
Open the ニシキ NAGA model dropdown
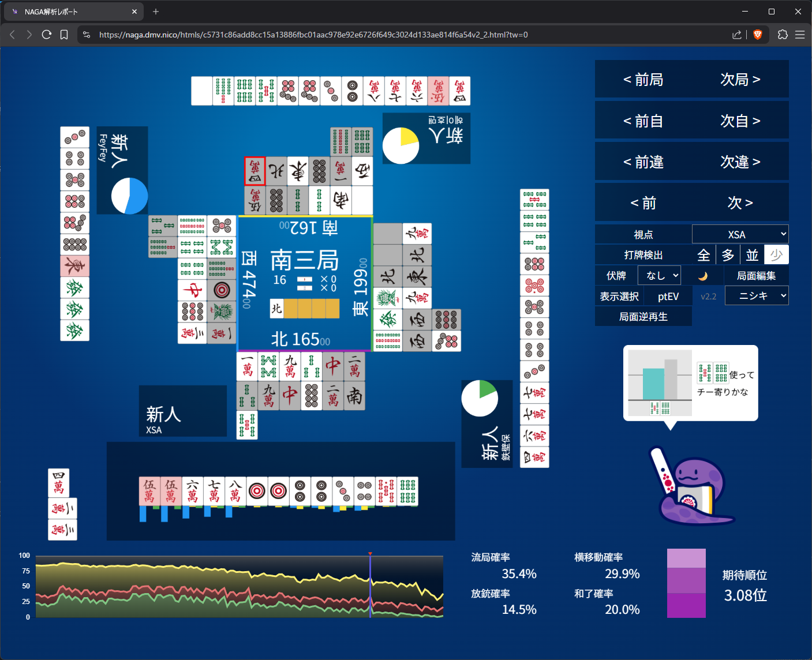coord(756,296)
